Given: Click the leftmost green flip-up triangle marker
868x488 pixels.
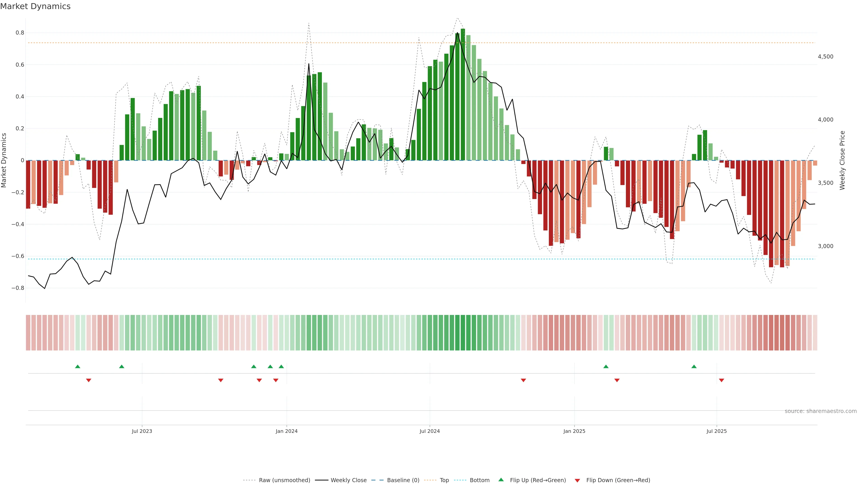Looking at the screenshot, I should pyautogui.click(x=78, y=366).
